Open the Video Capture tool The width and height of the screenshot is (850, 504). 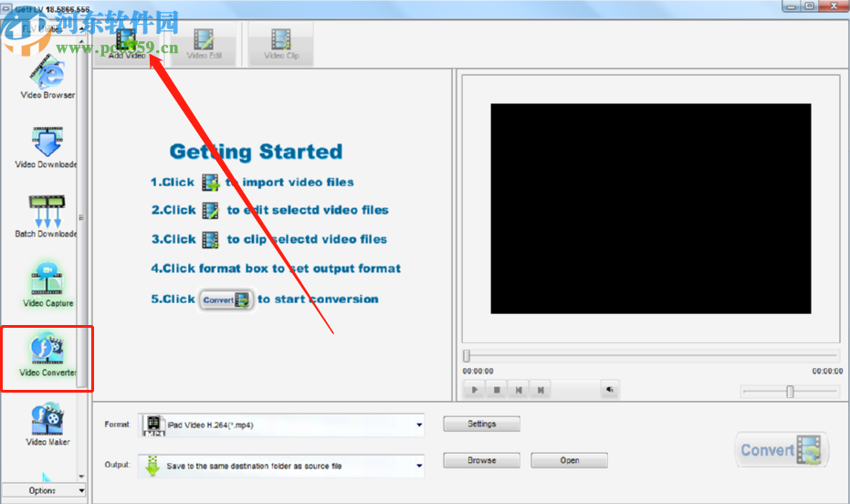(47, 286)
